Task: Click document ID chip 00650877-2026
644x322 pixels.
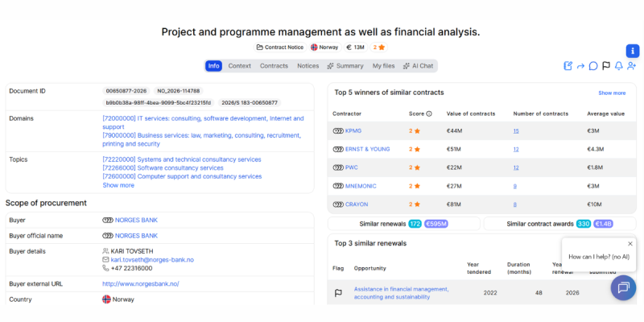Action: click(x=126, y=91)
